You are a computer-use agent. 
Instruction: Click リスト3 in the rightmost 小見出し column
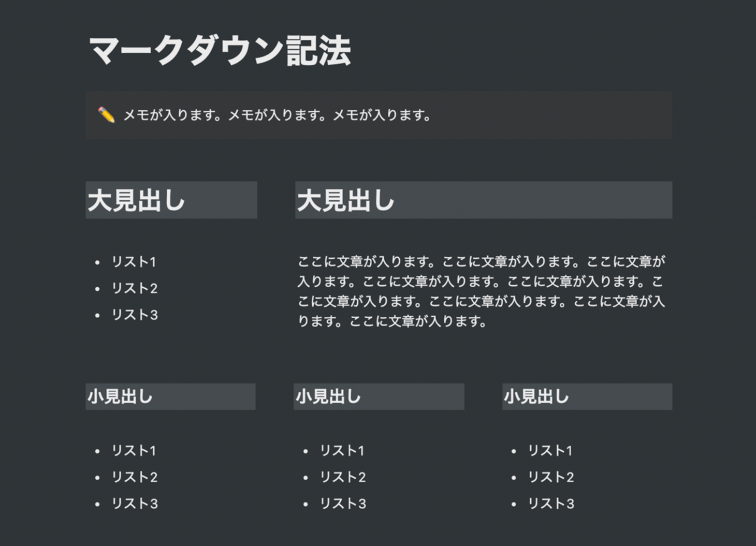[551, 504]
